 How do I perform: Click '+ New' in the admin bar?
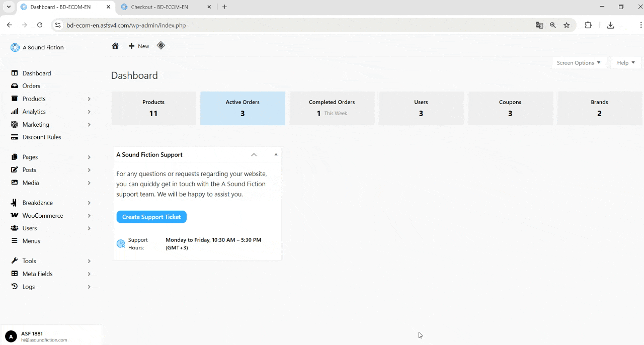(138, 46)
